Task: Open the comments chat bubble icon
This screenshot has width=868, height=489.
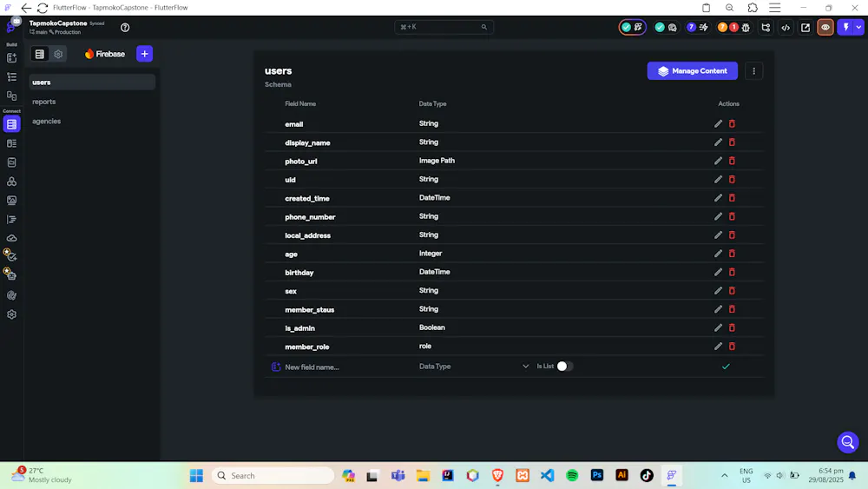Action: pos(673,27)
